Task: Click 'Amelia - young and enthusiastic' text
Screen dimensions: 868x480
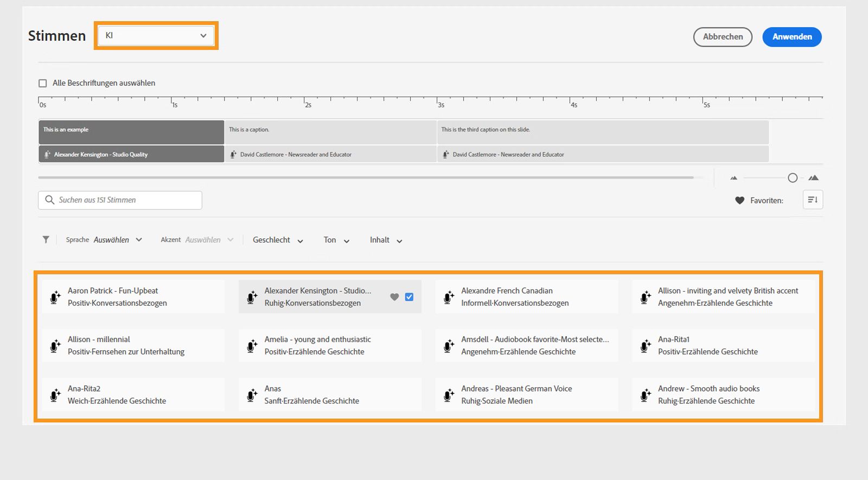Action: coord(318,339)
